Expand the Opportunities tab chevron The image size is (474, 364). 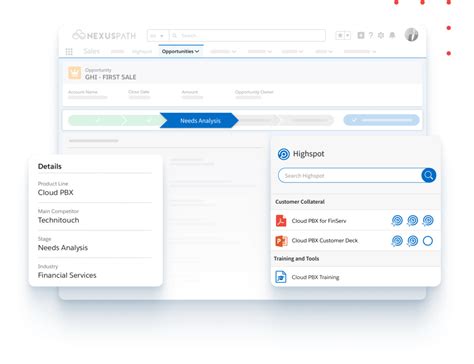click(x=197, y=51)
